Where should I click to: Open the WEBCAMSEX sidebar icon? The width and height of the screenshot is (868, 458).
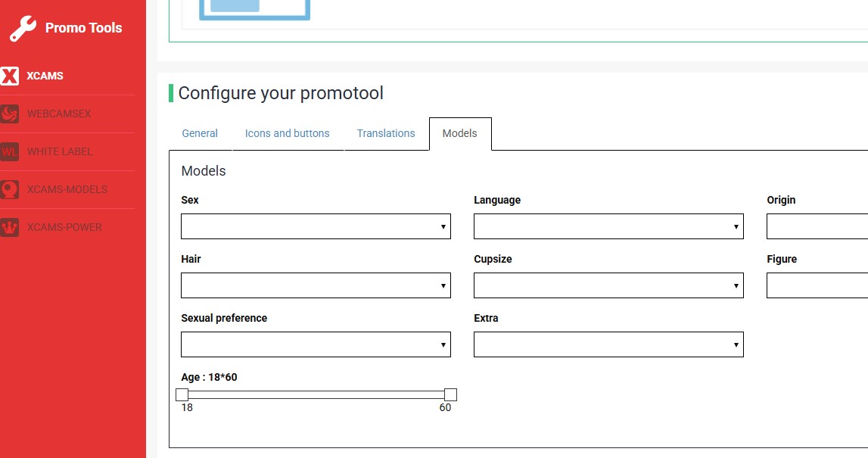coord(10,114)
